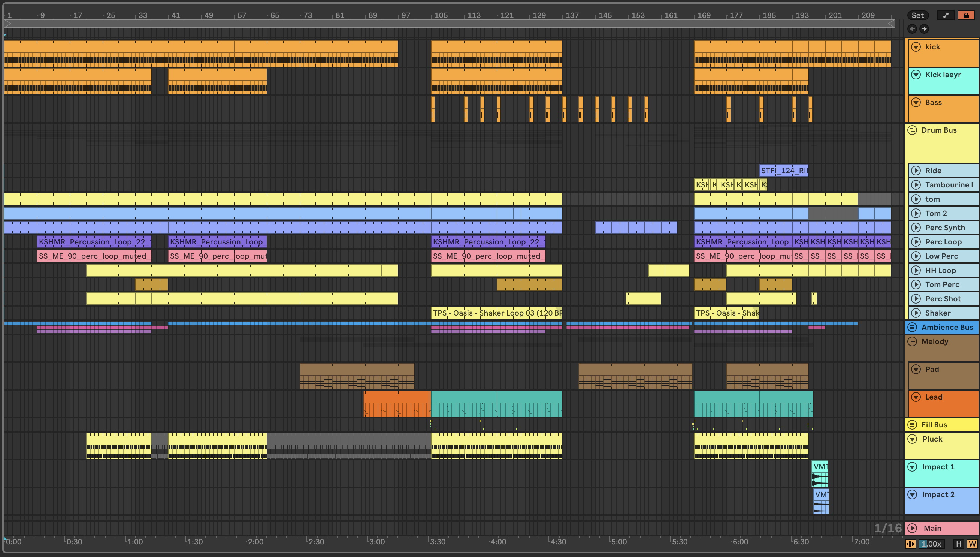Jump to previous locator arrow

coord(912,29)
